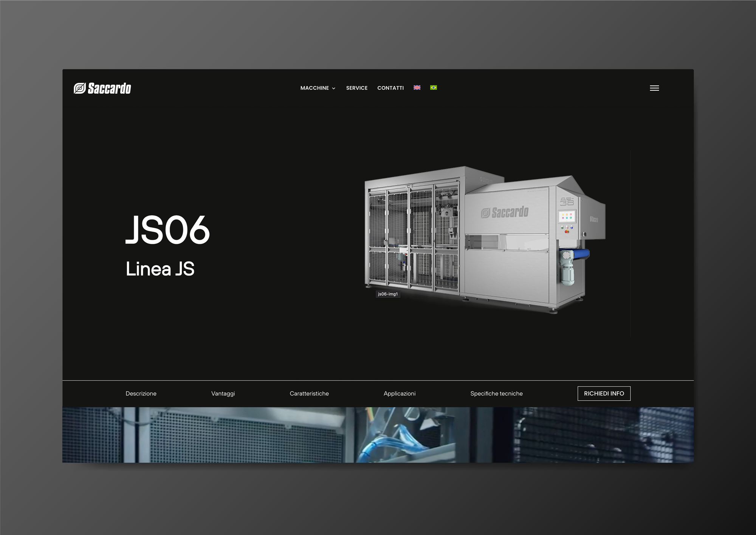Select the Caratteristiche anchor link
Viewport: 756px width, 535px height.
click(309, 393)
